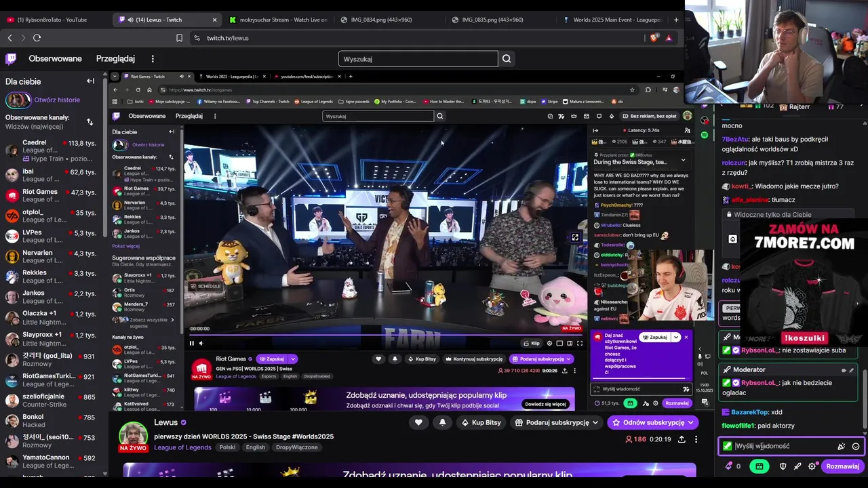Open embedded player settings gear
This screenshot has width=868, height=488.
click(549, 343)
